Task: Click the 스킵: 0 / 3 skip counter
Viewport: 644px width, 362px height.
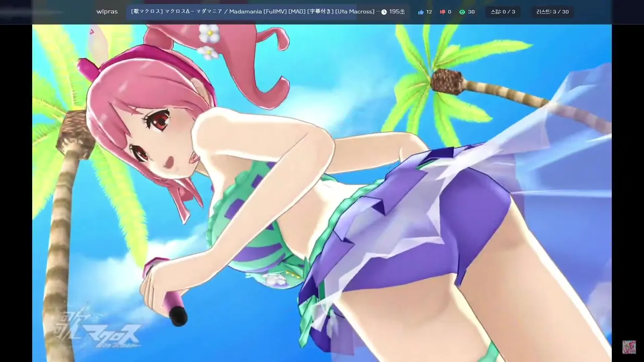Action: click(x=503, y=12)
